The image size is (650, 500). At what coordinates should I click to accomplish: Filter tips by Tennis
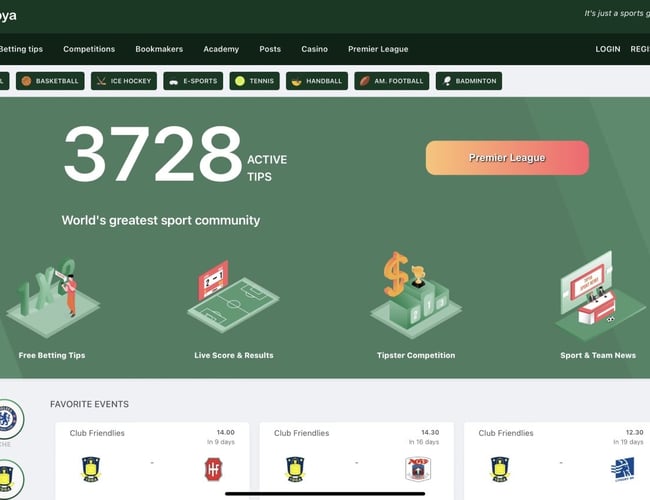pos(255,81)
